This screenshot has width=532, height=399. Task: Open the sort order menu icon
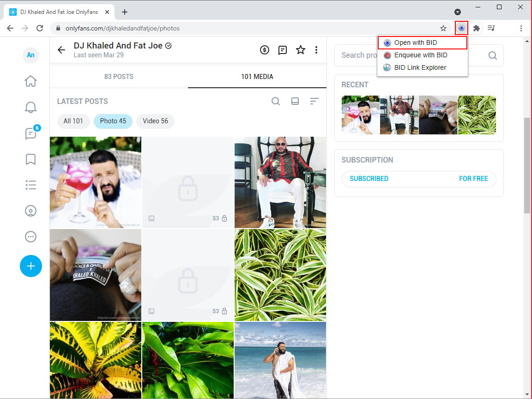(314, 101)
